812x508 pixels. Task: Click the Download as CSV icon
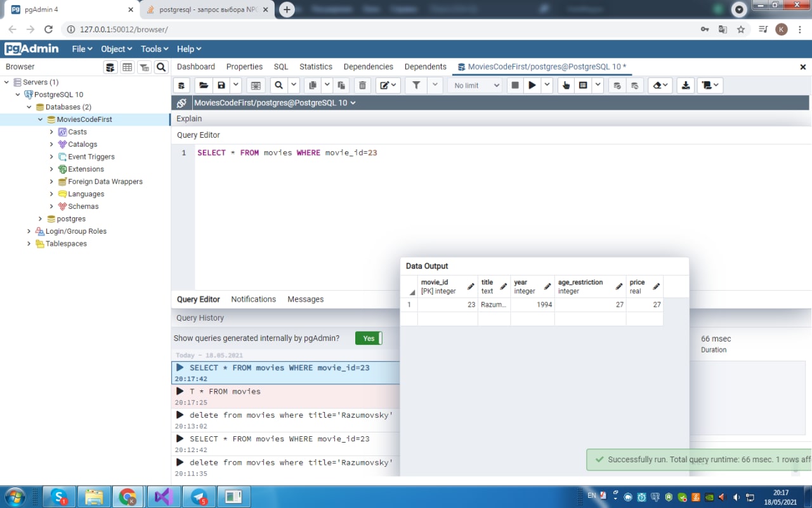[x=686, y=85]
